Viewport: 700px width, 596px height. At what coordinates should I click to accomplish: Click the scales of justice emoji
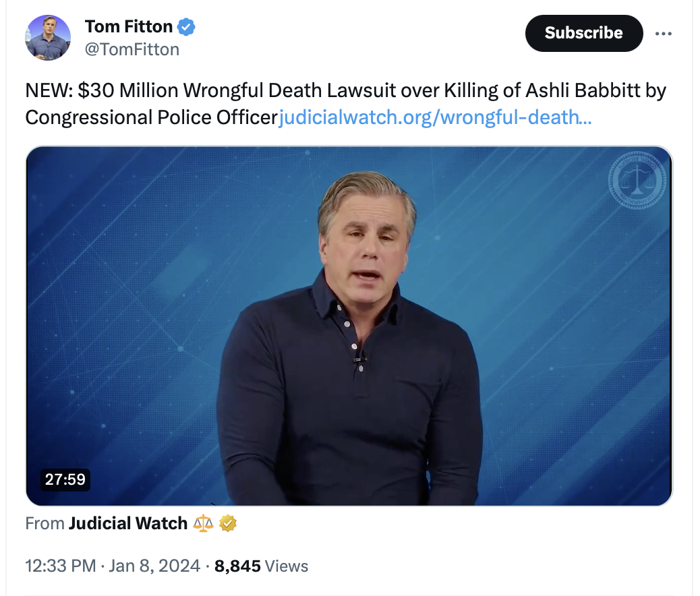pyautogui.click(x=203, y=523)
